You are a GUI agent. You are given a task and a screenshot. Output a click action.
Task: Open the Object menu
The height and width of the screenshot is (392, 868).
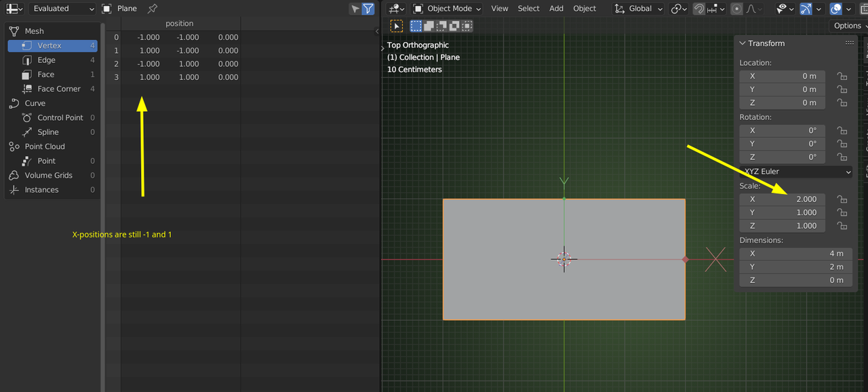584,9
